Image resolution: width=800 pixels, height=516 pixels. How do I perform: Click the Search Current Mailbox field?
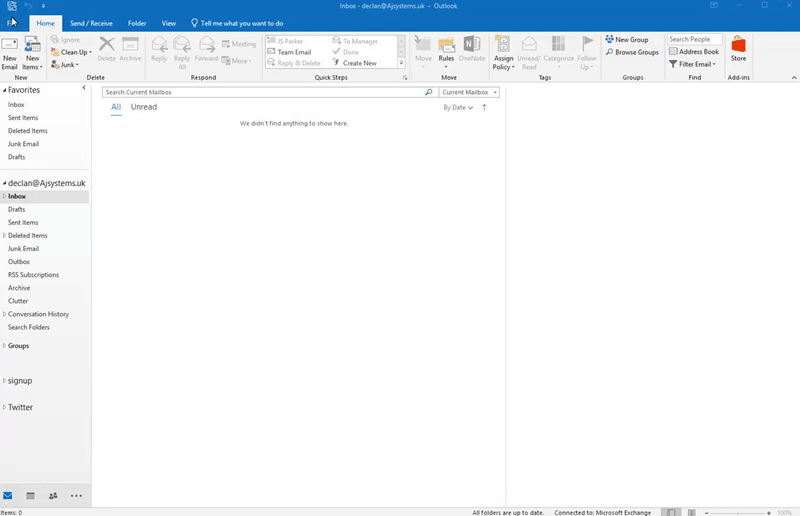(x=264, y=92)
